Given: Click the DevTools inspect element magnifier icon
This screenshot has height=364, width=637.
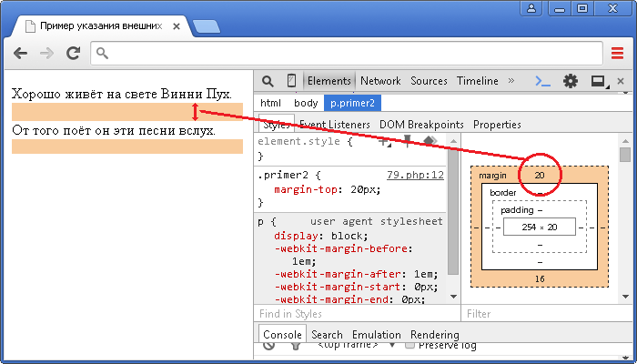Looking at the screenshot, I should [269, 81].
